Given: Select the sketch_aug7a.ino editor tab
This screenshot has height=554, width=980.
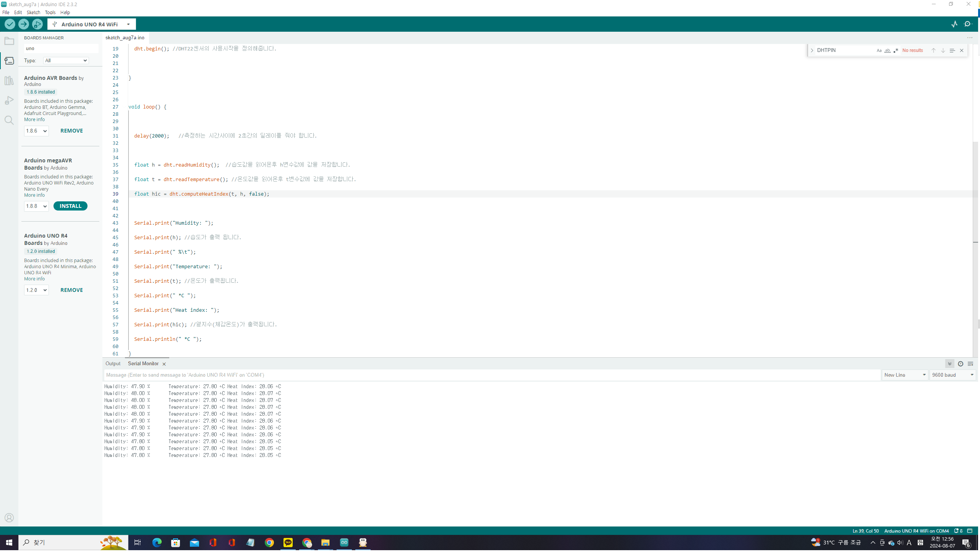Looking at the screenshot, I should click(125, 38).
